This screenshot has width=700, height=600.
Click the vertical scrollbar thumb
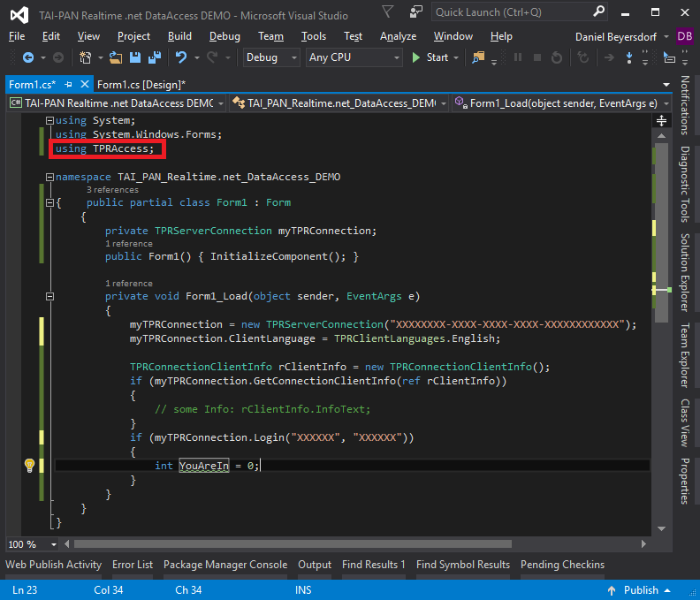point(662,232)
